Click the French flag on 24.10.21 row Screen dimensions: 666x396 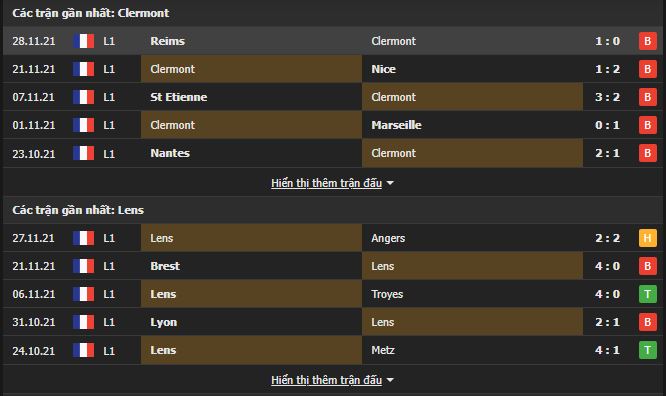(x=83, y=350)
